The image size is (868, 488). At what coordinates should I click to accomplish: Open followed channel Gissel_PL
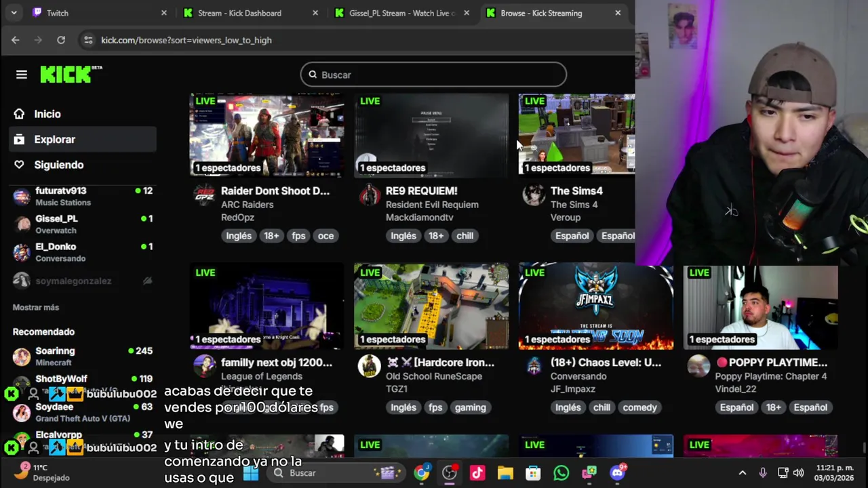coord(83,224)
